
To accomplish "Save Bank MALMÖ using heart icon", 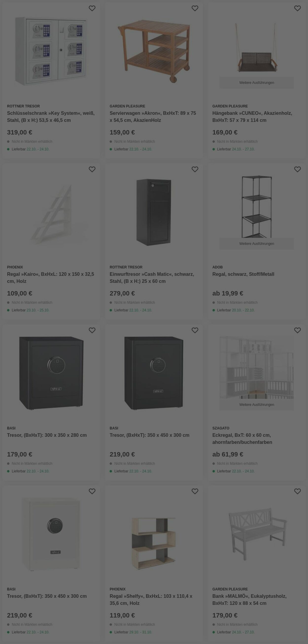I will click(297, 491).
